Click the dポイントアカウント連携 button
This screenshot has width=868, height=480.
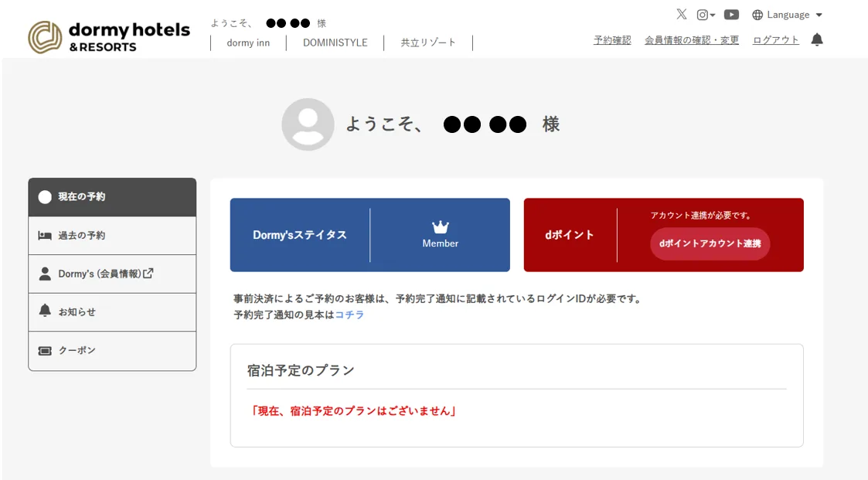click(x=710, y=243)
